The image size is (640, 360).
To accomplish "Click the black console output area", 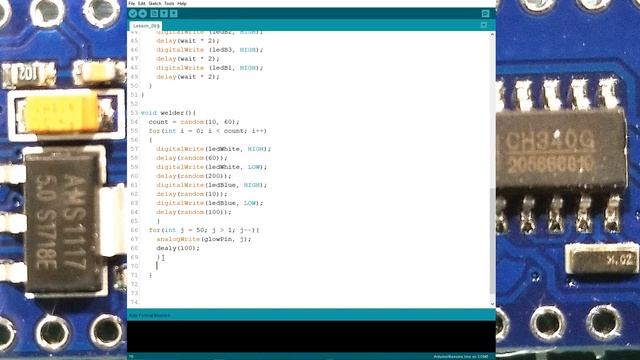I will click(311, 336).
